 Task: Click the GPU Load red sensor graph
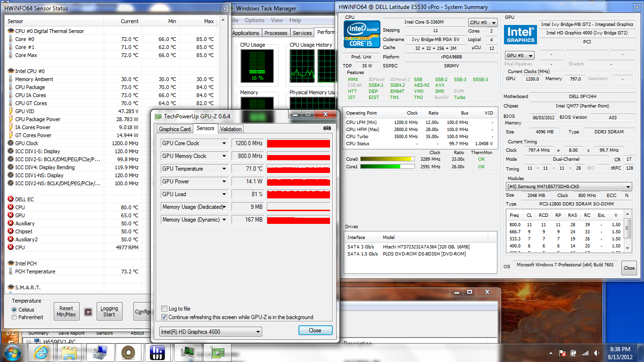(x=298, y=194)
